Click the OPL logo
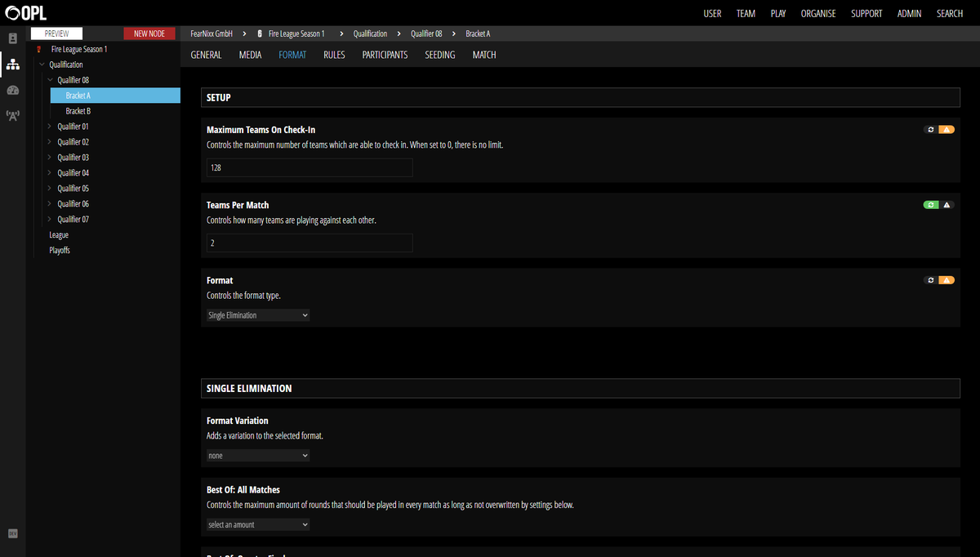Viewport: 980px width, 557px height. click(25, 13)
